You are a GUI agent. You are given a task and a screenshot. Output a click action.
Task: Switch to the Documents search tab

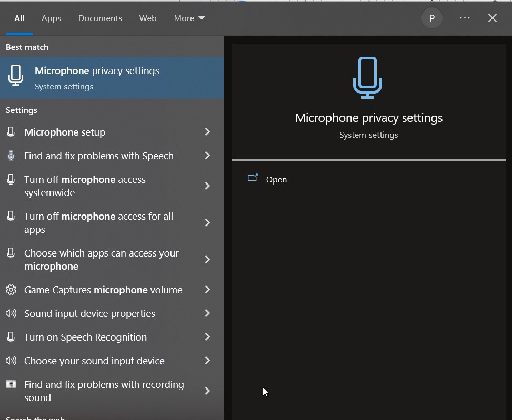click(99, 18)
